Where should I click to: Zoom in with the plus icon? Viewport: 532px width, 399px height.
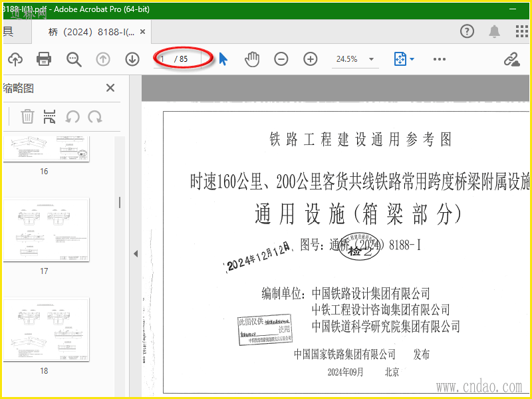(x=310, y=59)
